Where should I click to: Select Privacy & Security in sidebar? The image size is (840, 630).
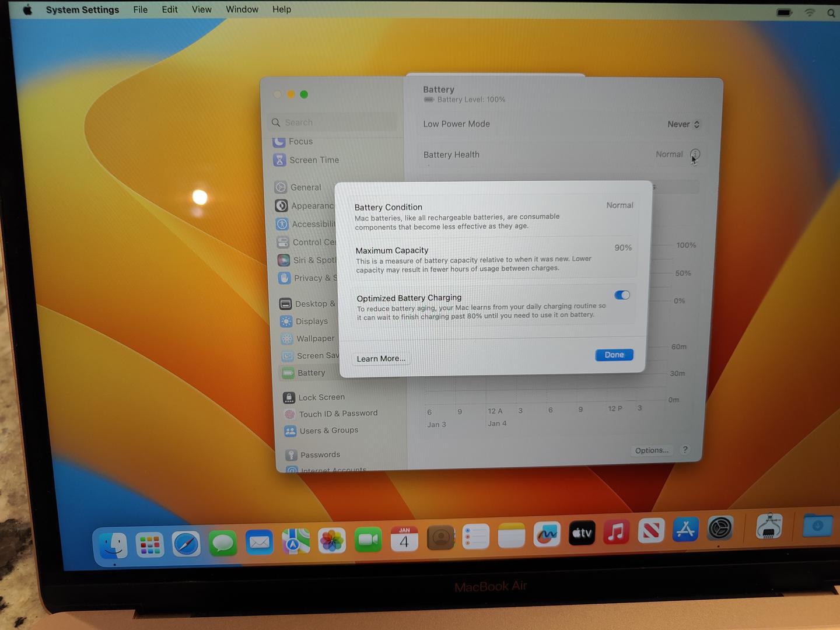point(308,278)
